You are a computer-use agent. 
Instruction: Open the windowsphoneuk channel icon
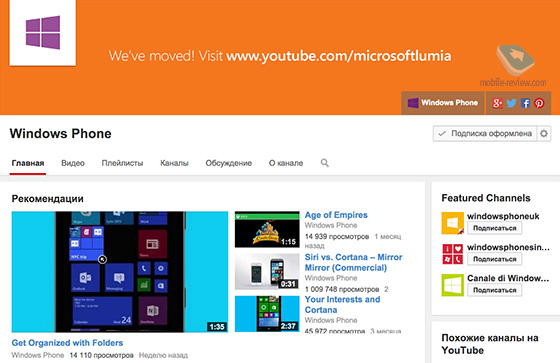pos(452,223)
